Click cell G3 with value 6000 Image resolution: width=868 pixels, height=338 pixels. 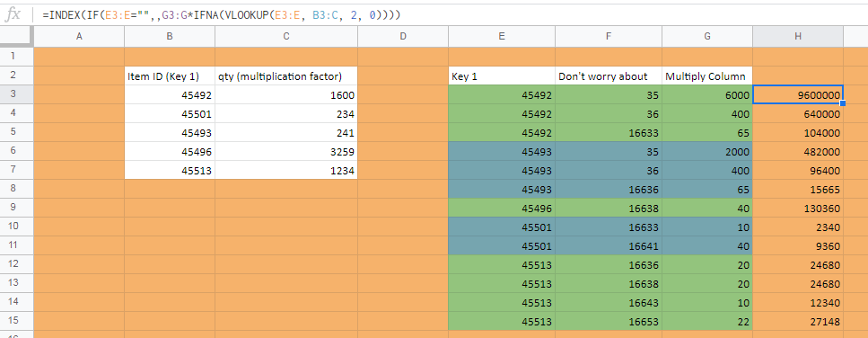[x=707, y=94]
